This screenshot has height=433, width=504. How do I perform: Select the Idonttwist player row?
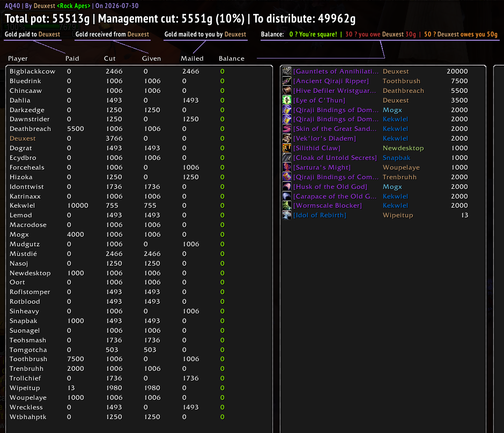pos(139,187)
